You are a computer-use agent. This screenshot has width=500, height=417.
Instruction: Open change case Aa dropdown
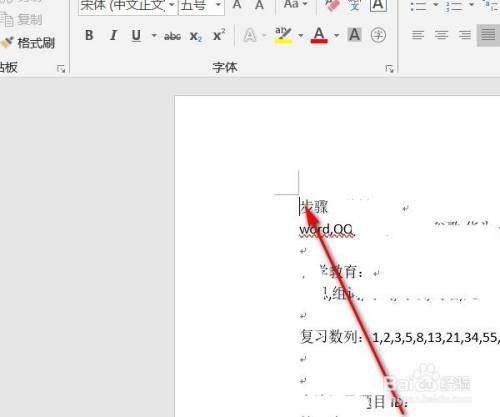296,5
